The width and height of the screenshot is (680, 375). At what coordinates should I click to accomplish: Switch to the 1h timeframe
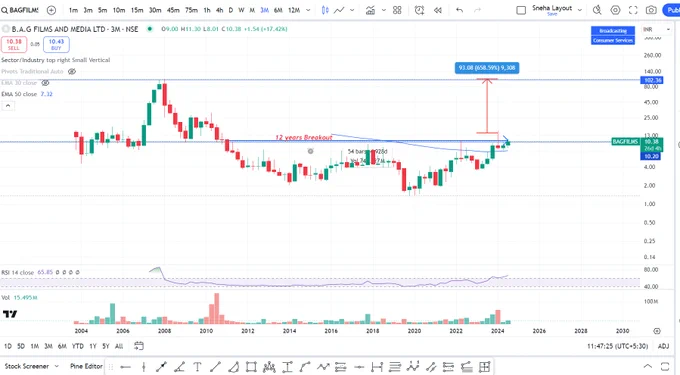(x=207, y=10)
